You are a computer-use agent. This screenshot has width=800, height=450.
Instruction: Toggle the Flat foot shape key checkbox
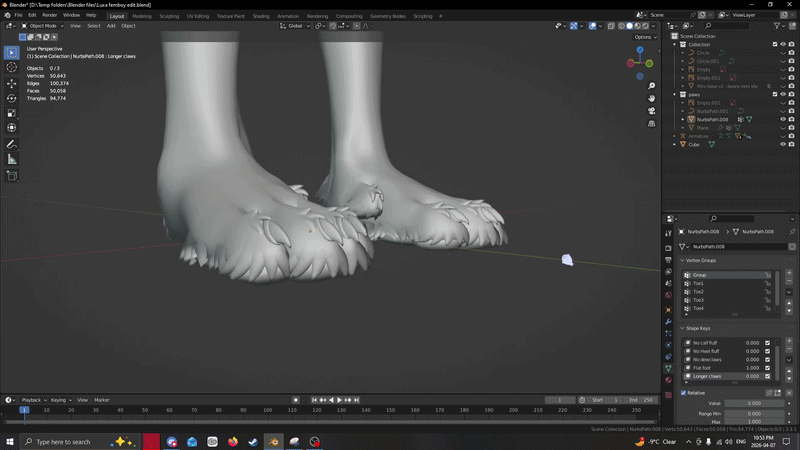767,368
